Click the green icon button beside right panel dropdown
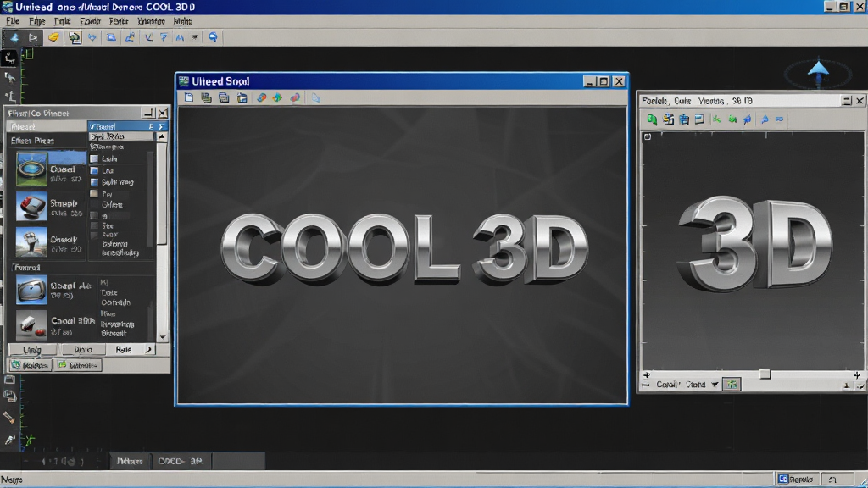The width and height of the screenshot is (868, 488). (732, 384)
